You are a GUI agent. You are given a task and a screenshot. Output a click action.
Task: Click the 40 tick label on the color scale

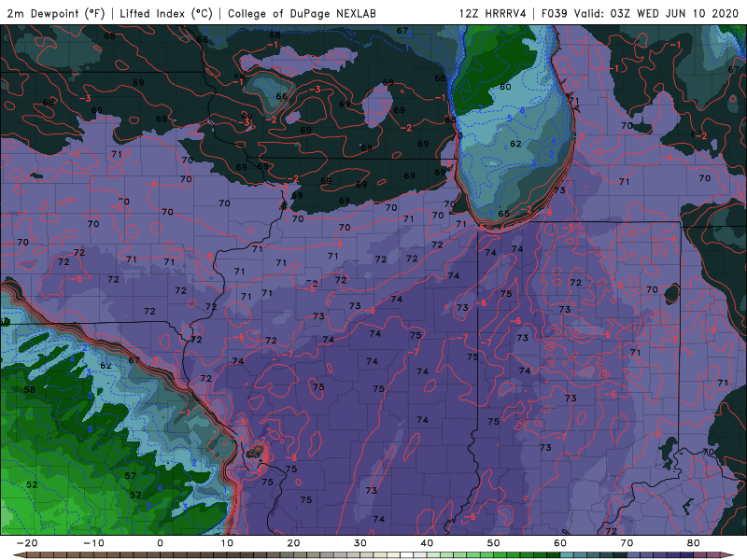(427, 543)
